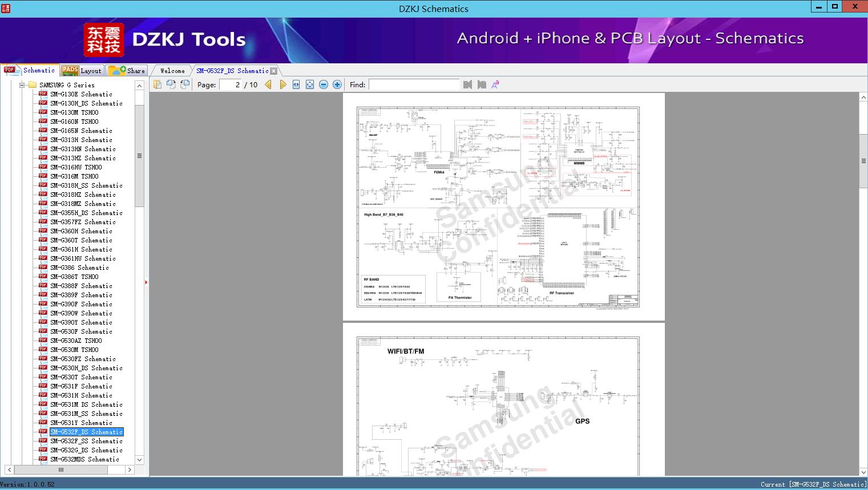Open SM-G360H Schematic file

tap(81, 231)
